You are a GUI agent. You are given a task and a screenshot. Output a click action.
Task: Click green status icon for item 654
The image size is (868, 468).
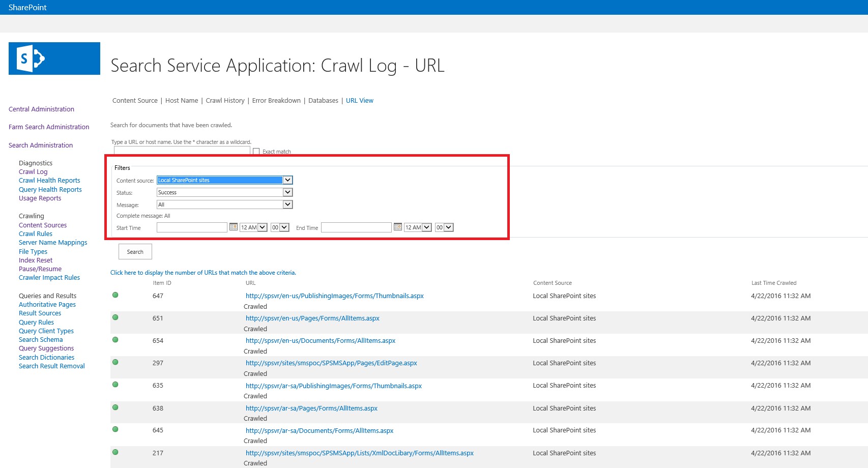[x=115, y=340]
